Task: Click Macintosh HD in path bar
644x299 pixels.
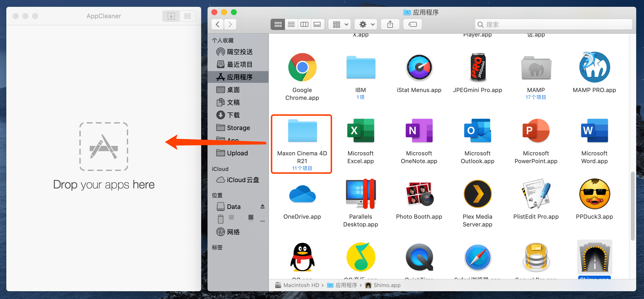Action: tap(297, 285)
